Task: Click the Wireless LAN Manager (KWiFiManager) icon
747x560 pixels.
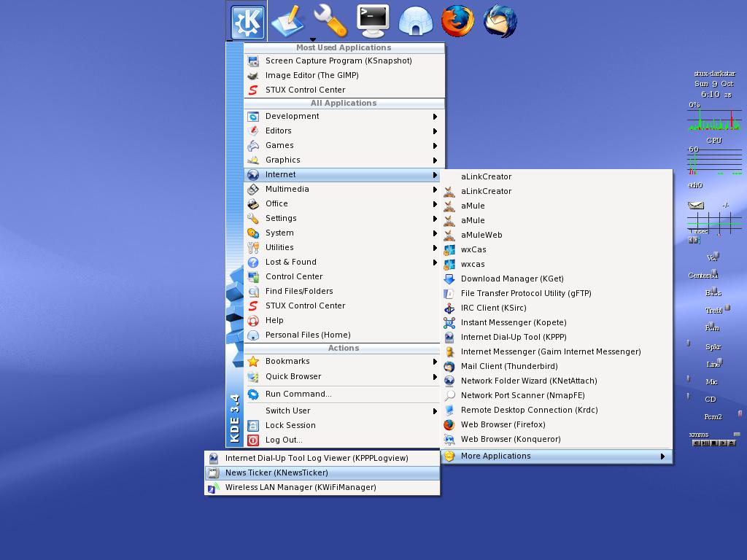Action: click(x=214, y=488)
